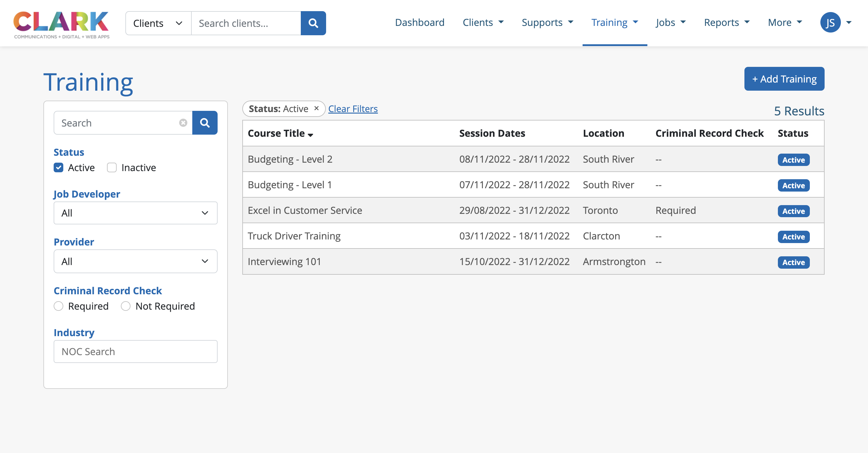Remove the Status: Active filter chip

click(316, 108)
